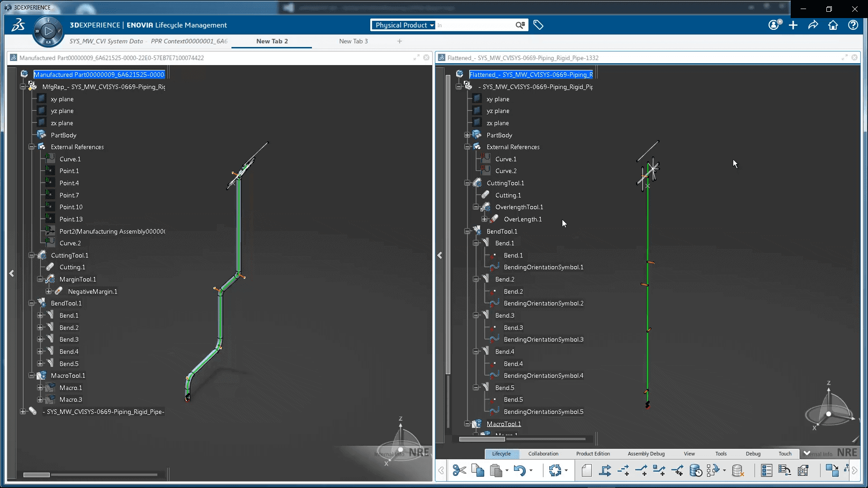This screenshot has width=868, height=488.
Task: Open the Physical Product search type dropdown
Action: tap(404, 25)
